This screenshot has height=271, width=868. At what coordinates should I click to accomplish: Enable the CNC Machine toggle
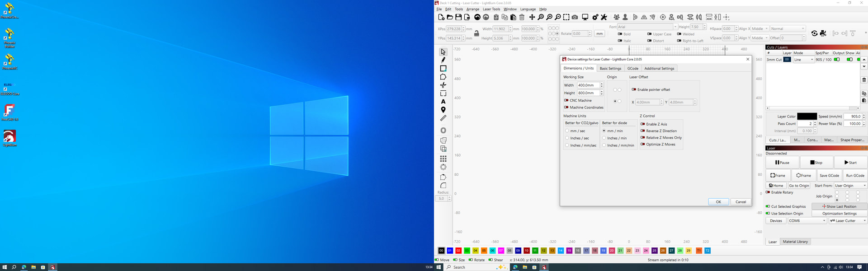point(566,100)
